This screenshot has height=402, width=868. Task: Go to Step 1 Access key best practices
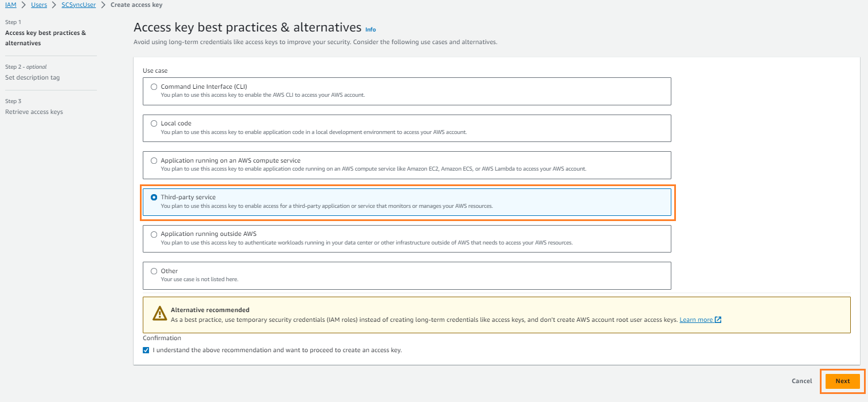pos(45,37)
